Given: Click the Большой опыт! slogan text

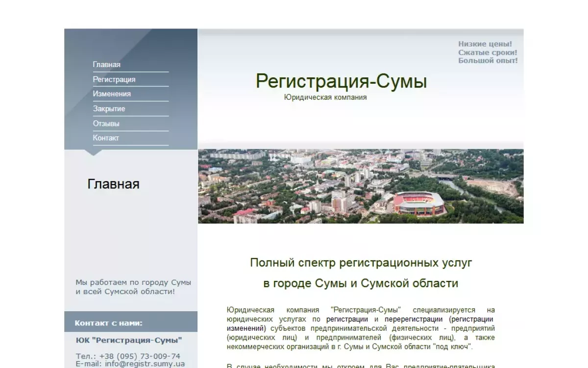Looking at the screenshot, I should click(488, 61).
